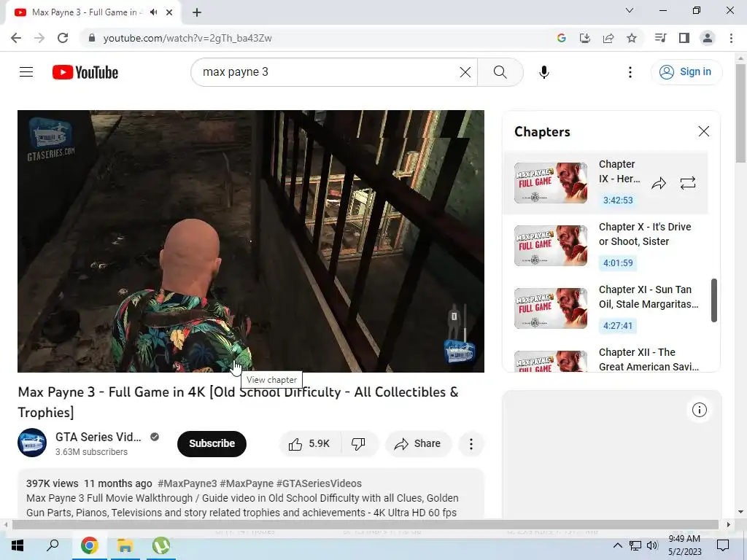Open notification center
Viewport: 747px width, 560px height.
[x=723, y=545]
